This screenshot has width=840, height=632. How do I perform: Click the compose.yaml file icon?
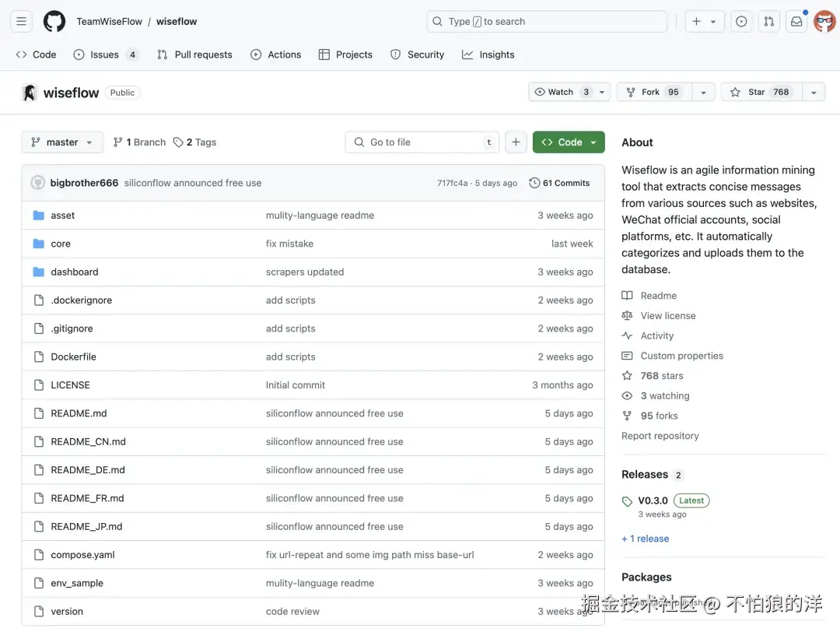[39, 555]
